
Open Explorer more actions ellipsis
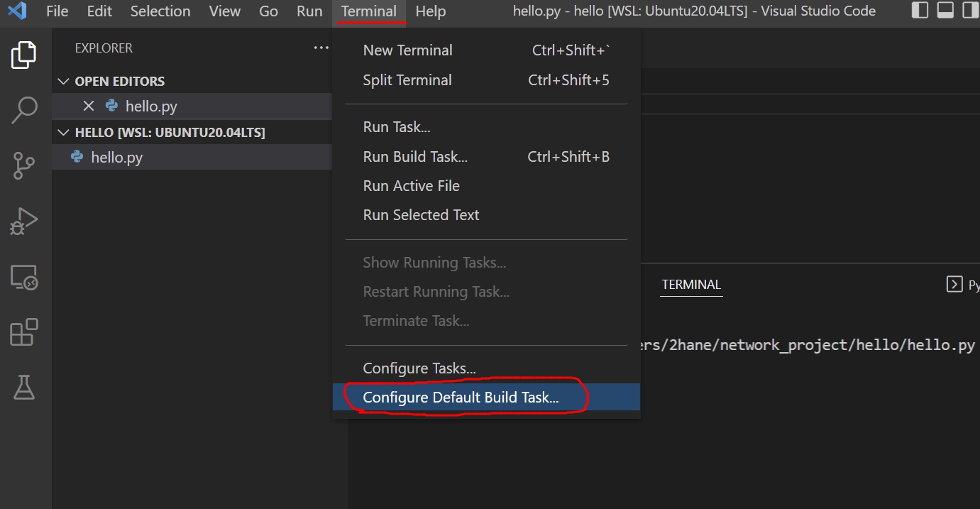(x=321, y=48)
